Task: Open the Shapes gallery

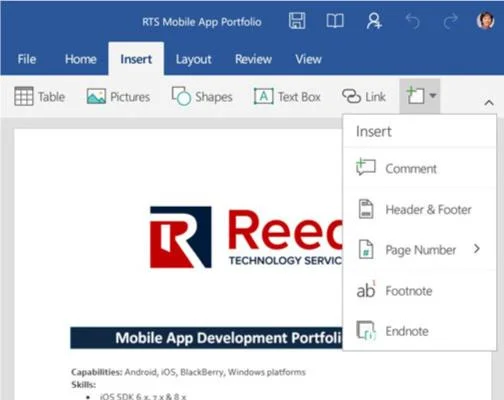Action: 202,97
